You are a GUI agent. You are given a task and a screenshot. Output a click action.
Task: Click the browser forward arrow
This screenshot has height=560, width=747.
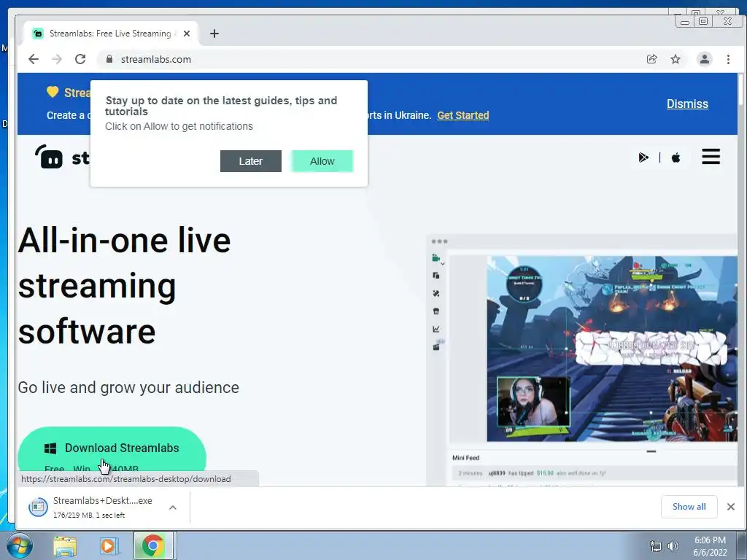(57, 59)
